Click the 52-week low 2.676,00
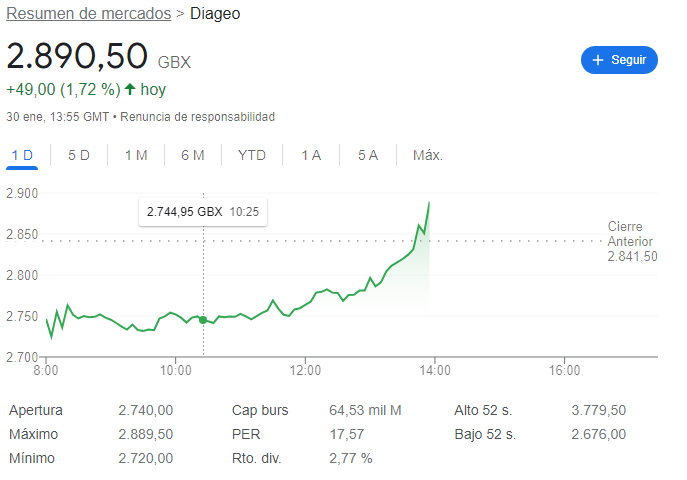Screen dimensions: 687x480 598,434
